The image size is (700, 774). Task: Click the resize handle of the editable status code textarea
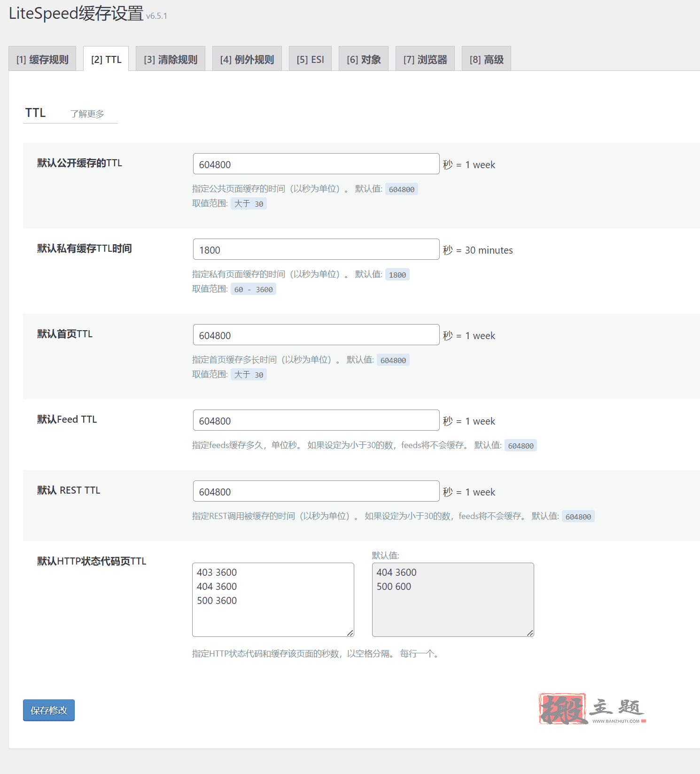click(x=350, y=633)
